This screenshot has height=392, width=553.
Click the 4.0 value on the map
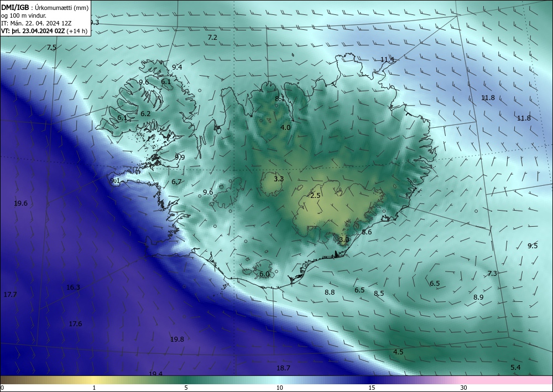[x=285, y=128]
